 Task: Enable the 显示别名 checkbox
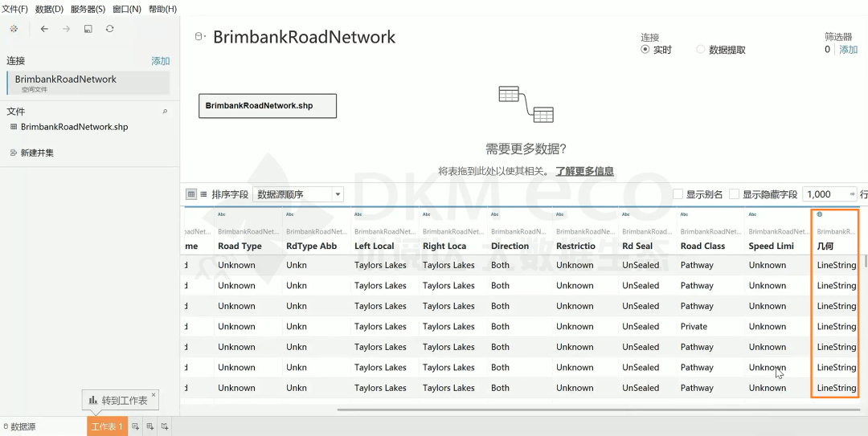point(678,194)
